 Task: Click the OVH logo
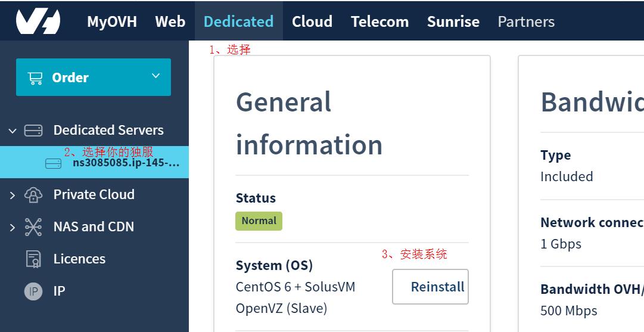click(38, 21)
